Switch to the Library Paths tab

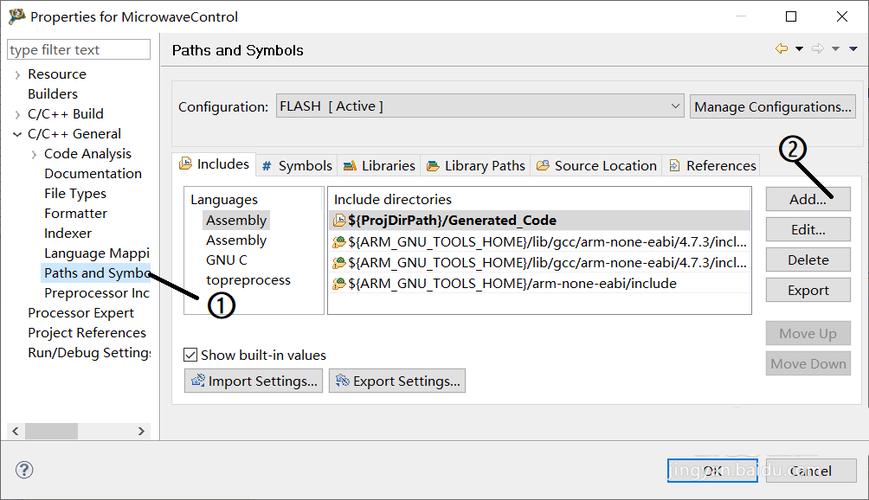coord(475,166)
